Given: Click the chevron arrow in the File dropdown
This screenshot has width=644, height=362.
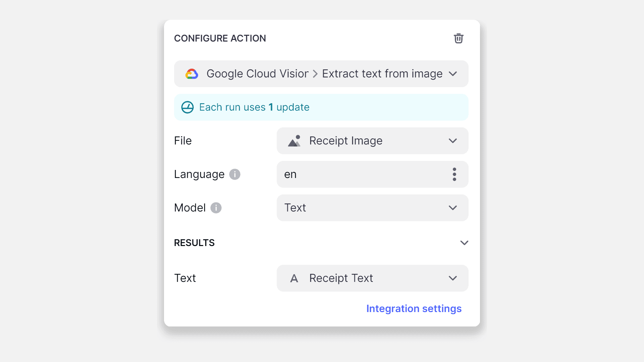Looking at the screenshot, I should [453, 141].
